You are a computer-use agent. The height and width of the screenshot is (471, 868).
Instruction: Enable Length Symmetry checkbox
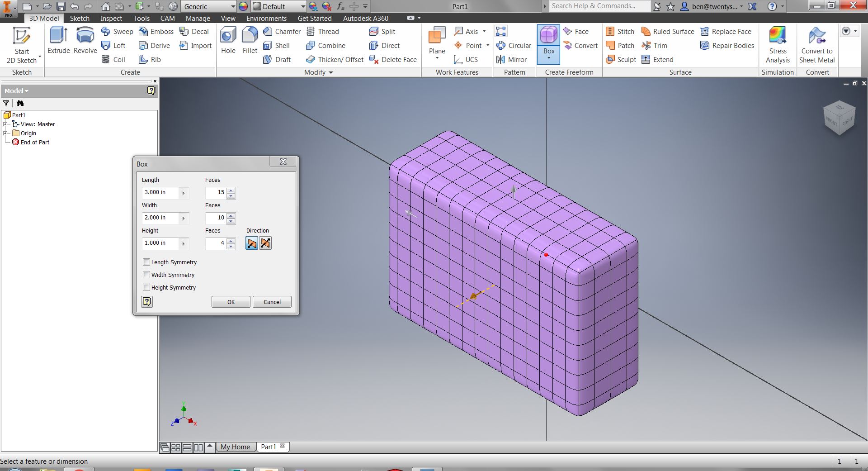pyautogui.click(x=146, y=262)
